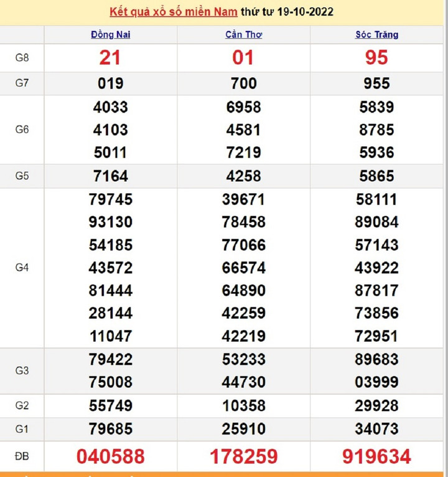This screenshot has height=477, width=448.
Task: Select the G7 number 700
Action: click(x=243, y=83)
